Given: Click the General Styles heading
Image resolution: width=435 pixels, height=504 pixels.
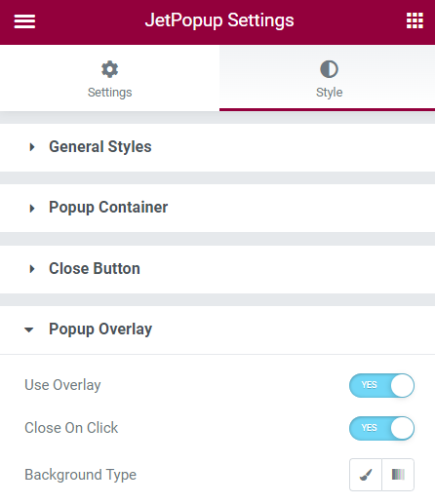Looking at the screenshot, I should (x=100, y=146).
